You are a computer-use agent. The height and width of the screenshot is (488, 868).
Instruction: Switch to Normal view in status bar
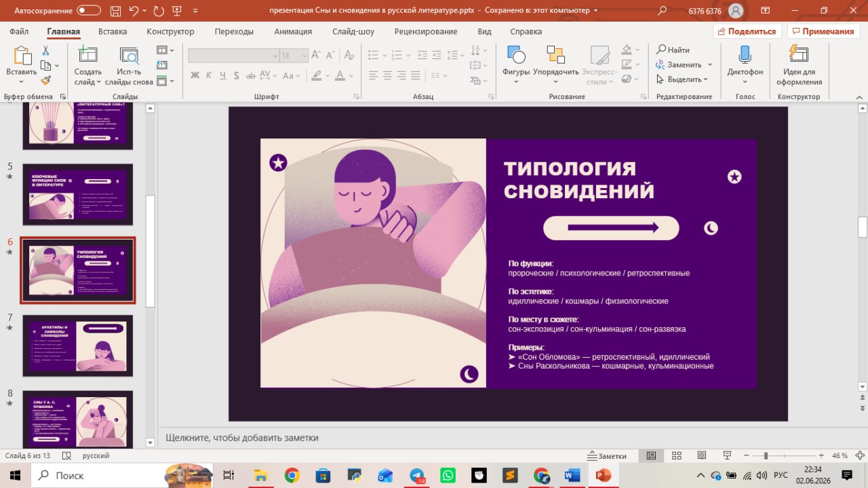[651, 455]
